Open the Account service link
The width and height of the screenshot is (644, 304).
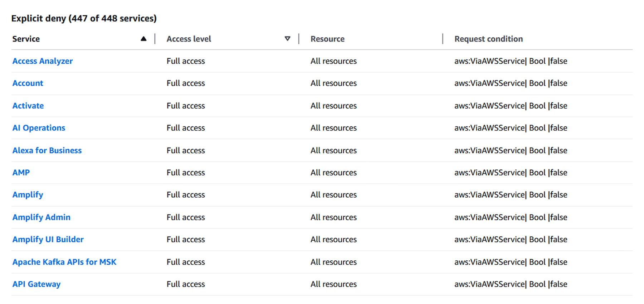pyautogui.click(x=28, y=83)
